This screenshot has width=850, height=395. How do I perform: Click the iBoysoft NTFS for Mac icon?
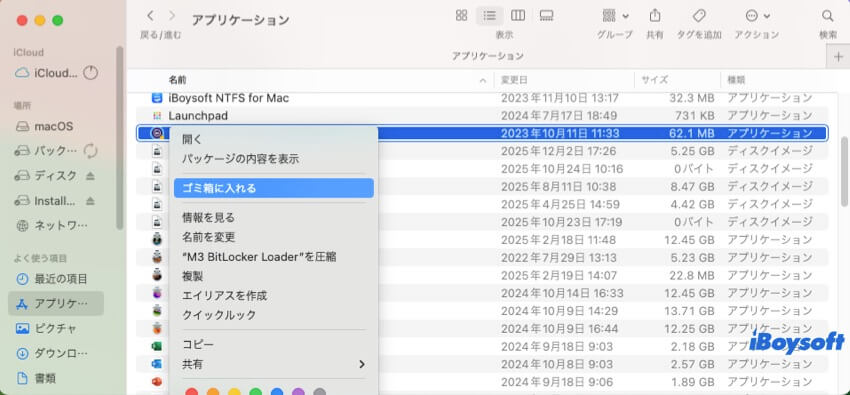[x=157, y=98]
